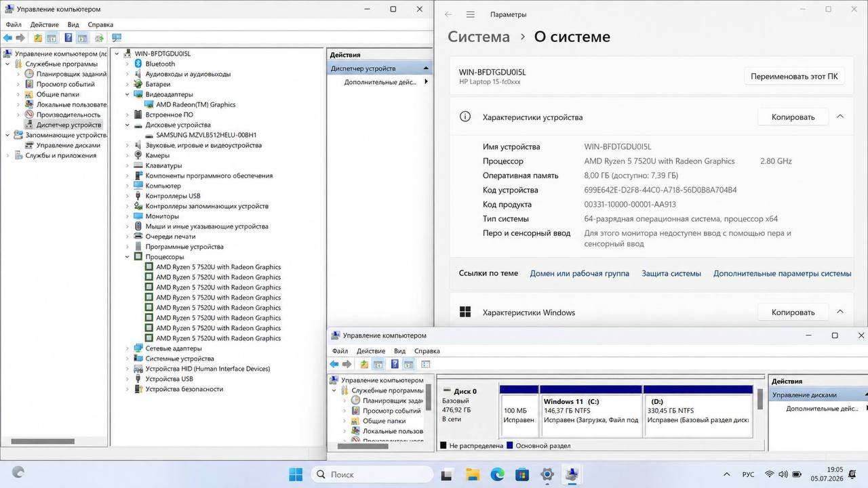
Task: Collapse the Характеристики Windows section
Action: [x=840, y=312]
